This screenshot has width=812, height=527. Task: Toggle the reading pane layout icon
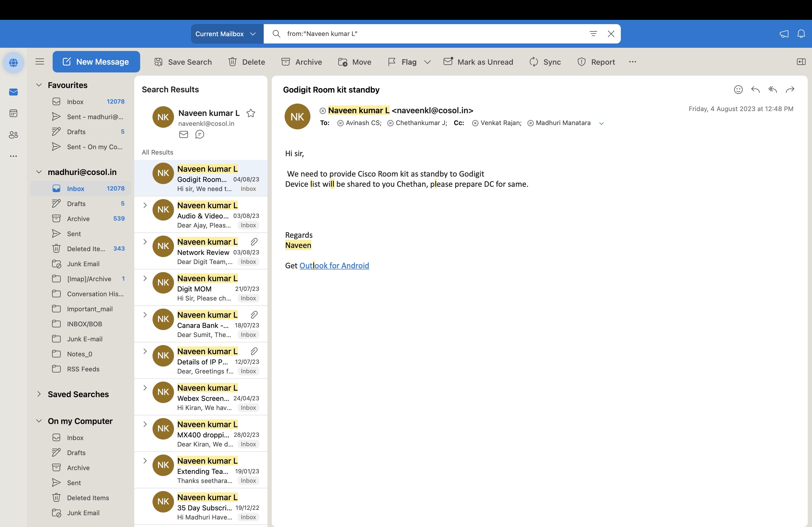[x=801, y=62]
